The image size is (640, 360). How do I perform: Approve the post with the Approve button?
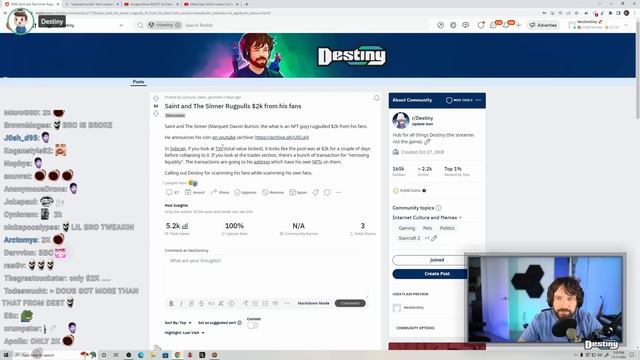[245, 192]
